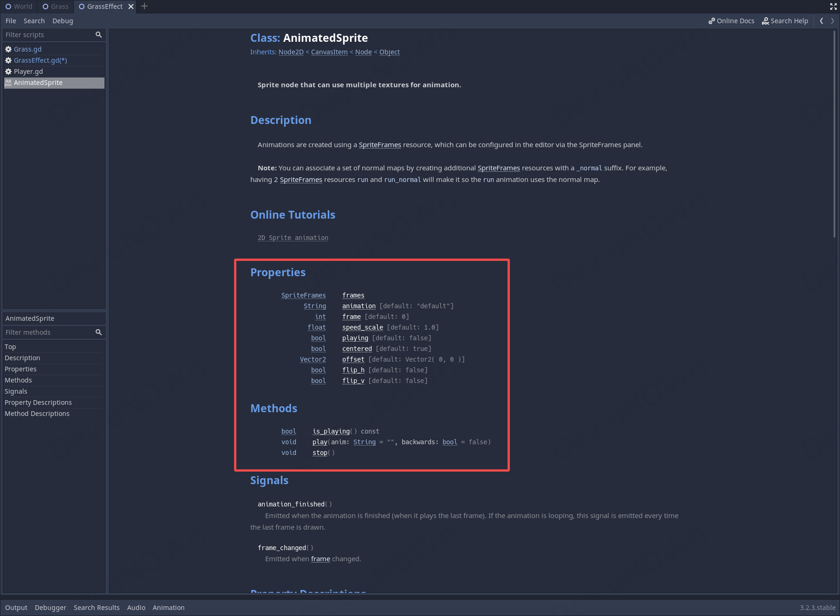Click the Player.gd script gear icon
Viewport: 840px width, 616px height.
(8, 71)
